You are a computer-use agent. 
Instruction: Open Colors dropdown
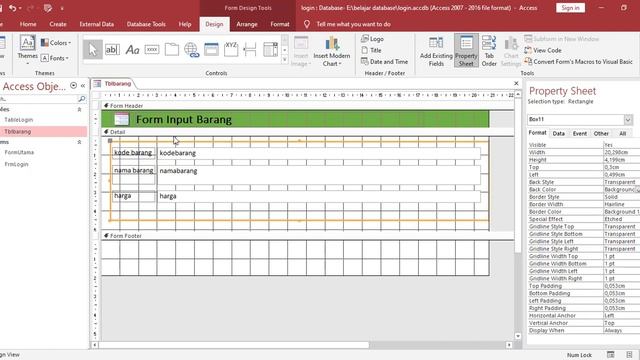pyautogui.click(x=56, y=43)
